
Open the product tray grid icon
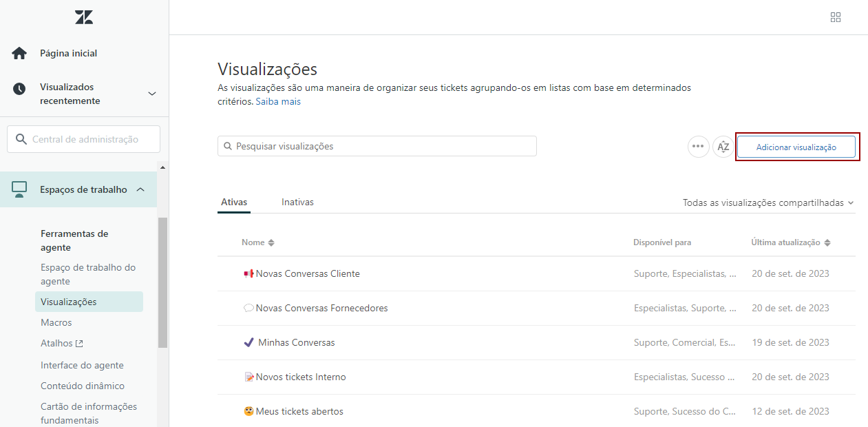point(836,17)
